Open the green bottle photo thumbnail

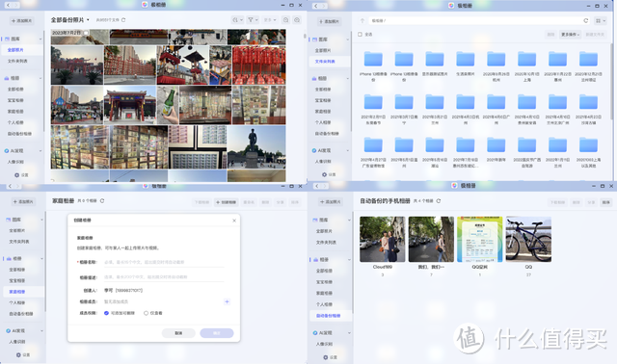168,105
